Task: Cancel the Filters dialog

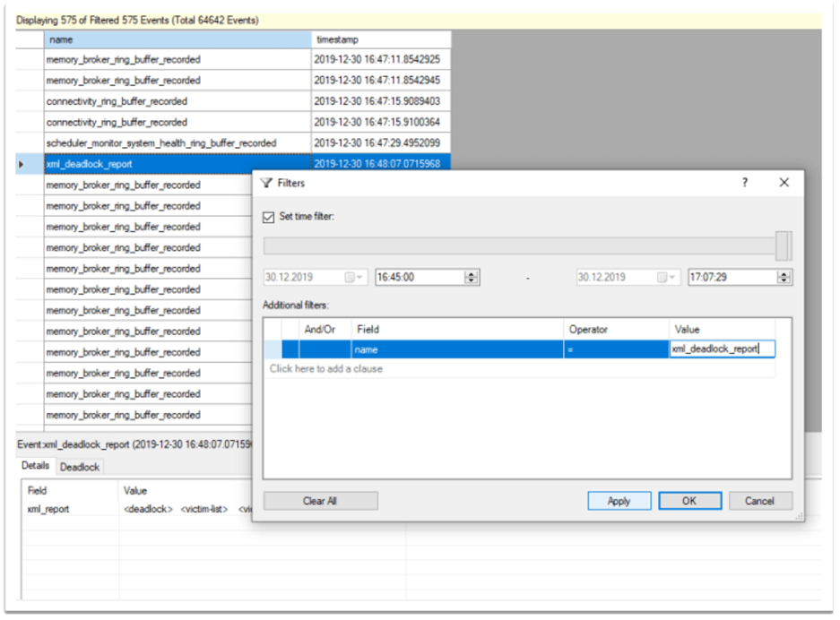Action: click(759, 501)
